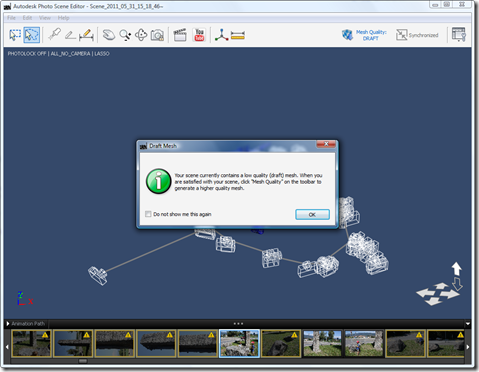Click the left filmstrip scroll arrow
The width and height of the screenshot is (479, 372).
pos(7,347)
